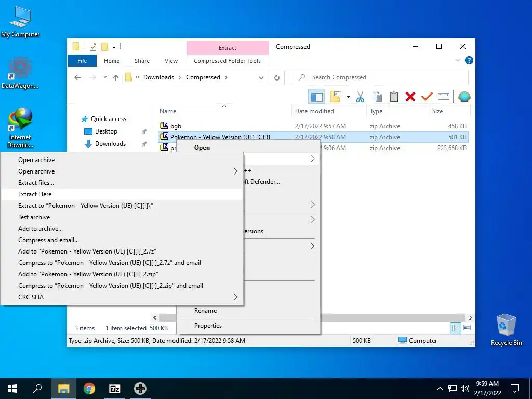Click Downloads in the address breadcrumb

[158, 77]
